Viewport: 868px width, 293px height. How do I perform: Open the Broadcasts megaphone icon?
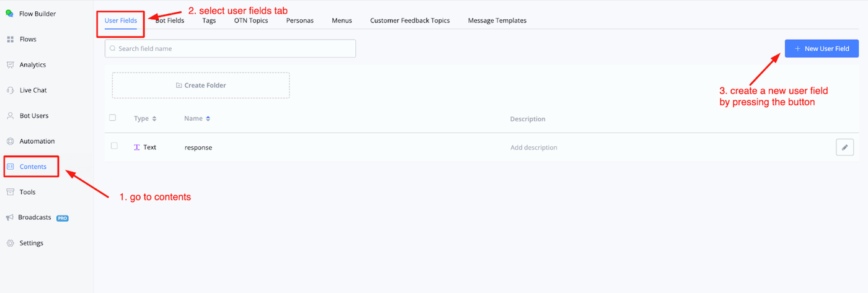[x=10, y=217]
